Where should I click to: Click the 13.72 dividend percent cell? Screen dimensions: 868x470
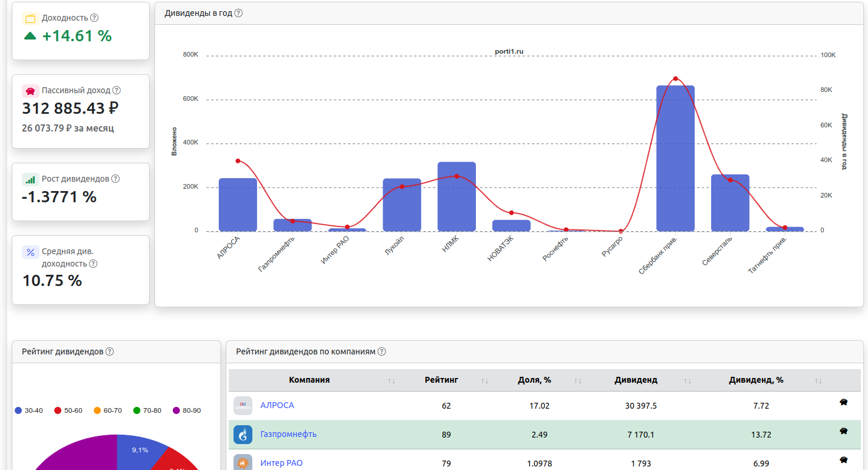pos(761,435)
